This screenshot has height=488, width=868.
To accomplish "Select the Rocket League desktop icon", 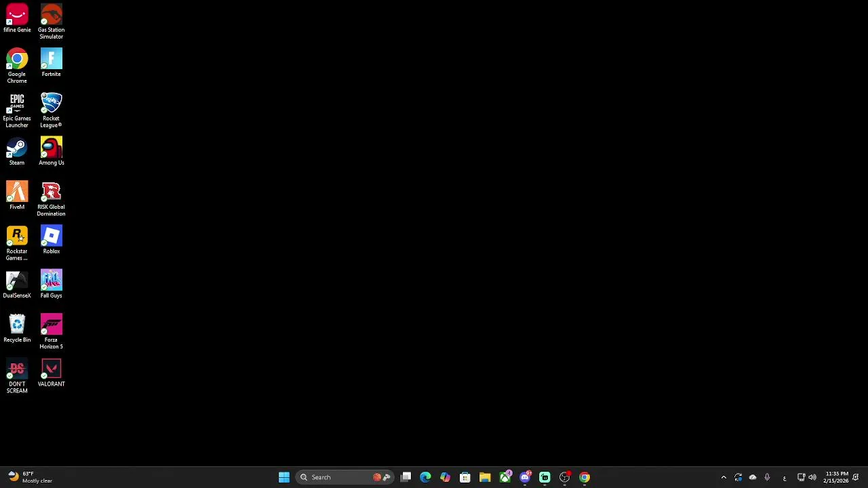I will [x=51, y=110].
